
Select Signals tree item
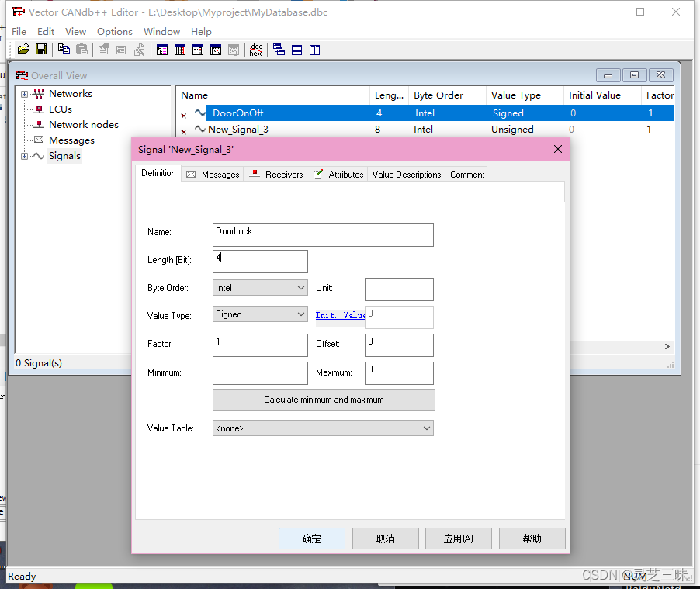click(x=64, y=156)
